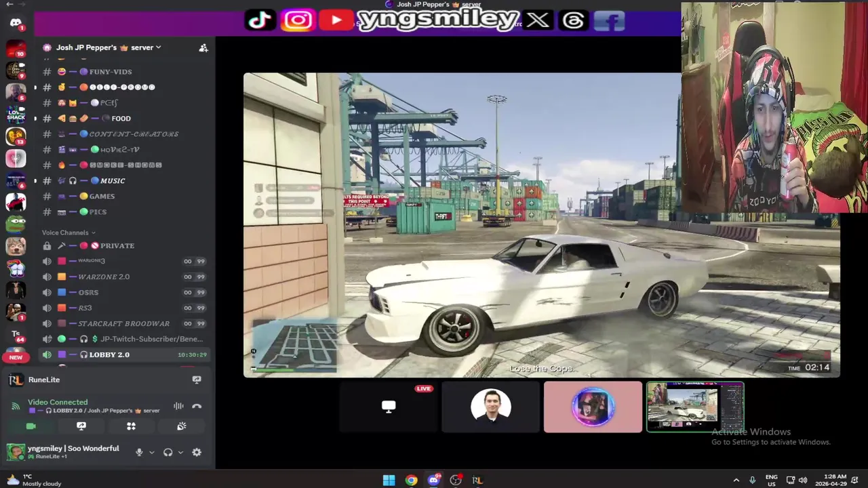This screenshot has height=488, width=868.
Task: Join the OSRS voice channel
Action: pos(124,292)
